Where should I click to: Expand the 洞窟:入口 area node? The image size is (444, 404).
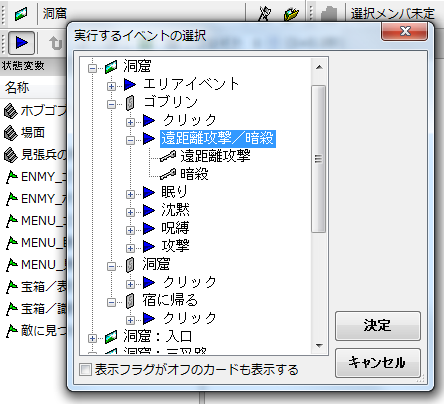point(92,338)
